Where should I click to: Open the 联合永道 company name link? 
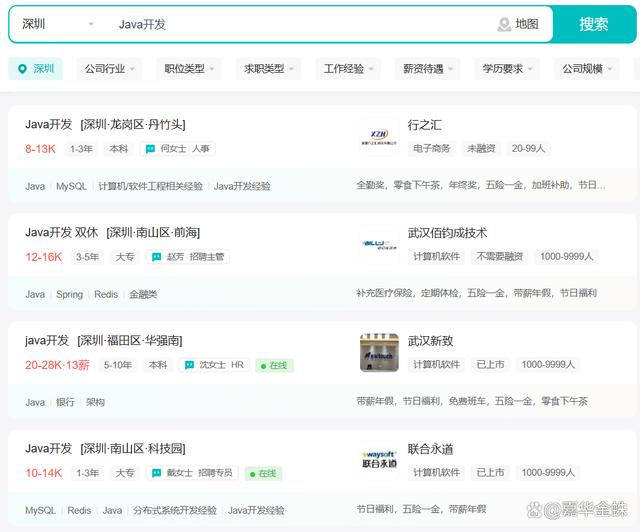431,448
